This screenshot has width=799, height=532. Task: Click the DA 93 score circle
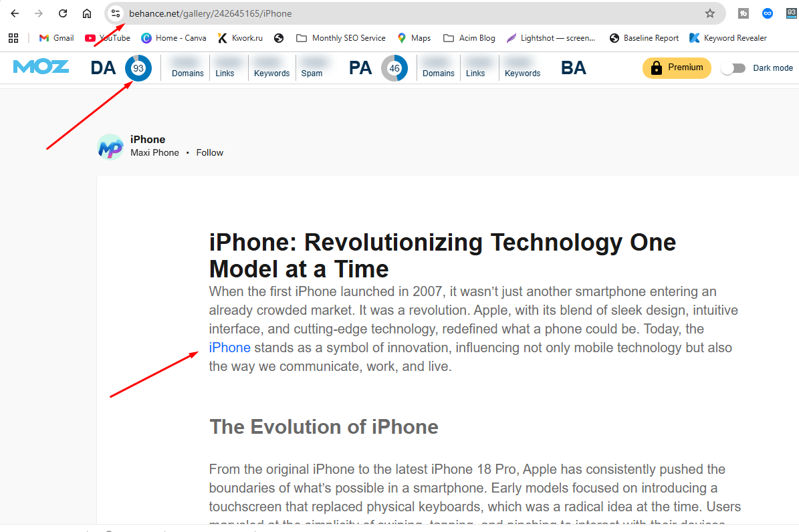click(138, 68)
